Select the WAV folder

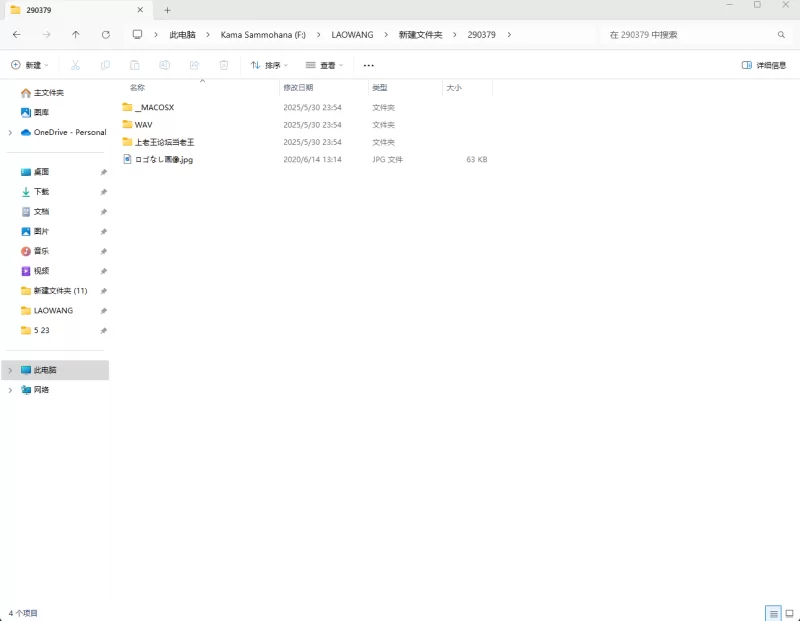click(138, 125)
